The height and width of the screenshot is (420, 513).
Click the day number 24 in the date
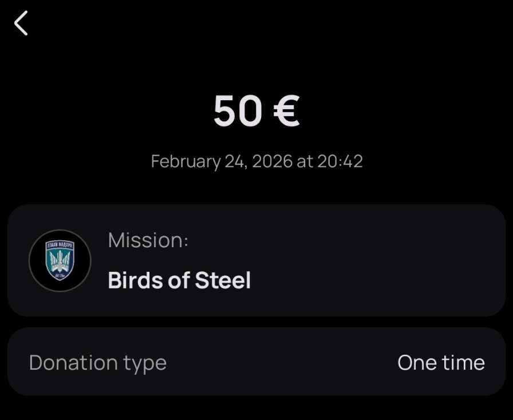[235, 161]
